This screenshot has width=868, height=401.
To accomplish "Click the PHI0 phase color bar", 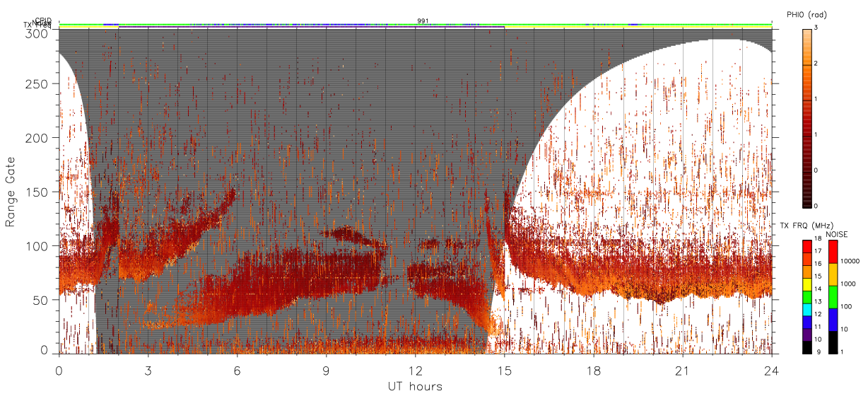I will [x=807, y=118].
